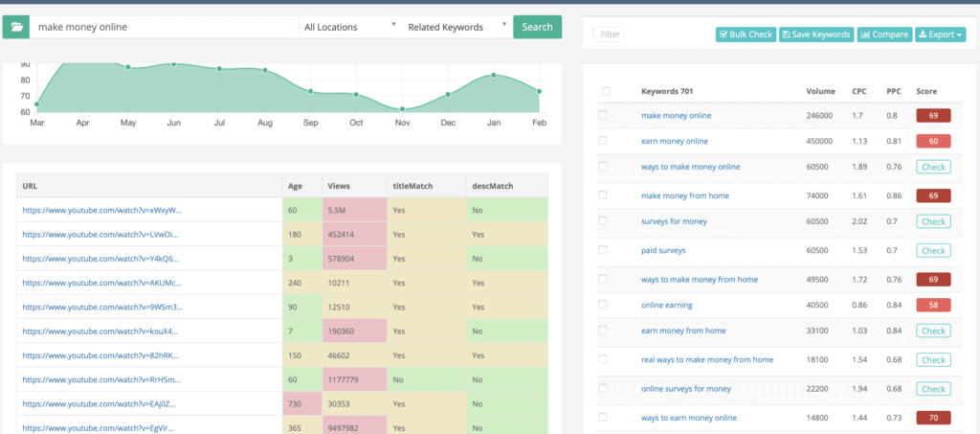Click the search keyword input field
This screenshot has height=434, width=980.
[165, 27]
